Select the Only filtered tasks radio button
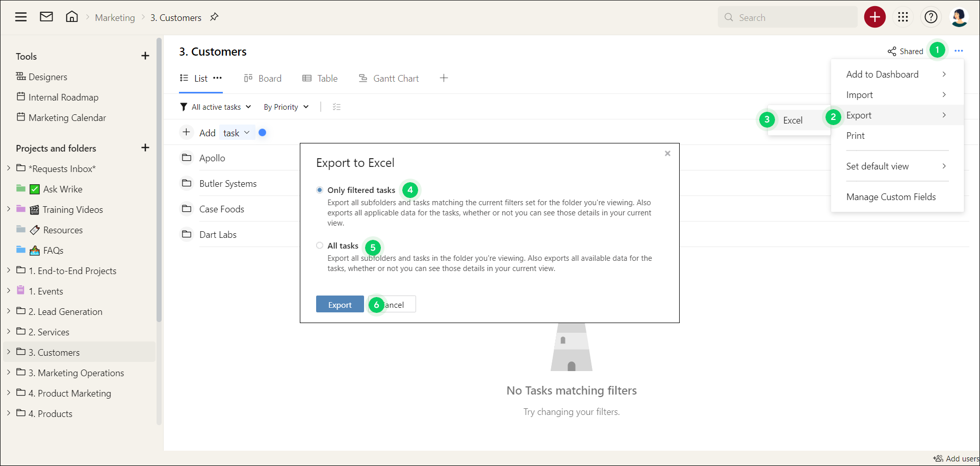The height and width of the screenshot is (466, 980). pos(320,189)
